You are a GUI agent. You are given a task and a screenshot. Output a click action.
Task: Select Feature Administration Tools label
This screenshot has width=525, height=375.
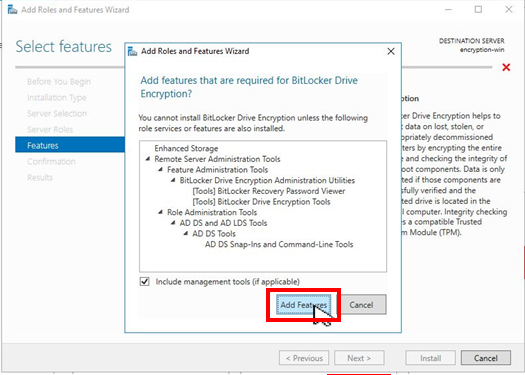(218, 170)
